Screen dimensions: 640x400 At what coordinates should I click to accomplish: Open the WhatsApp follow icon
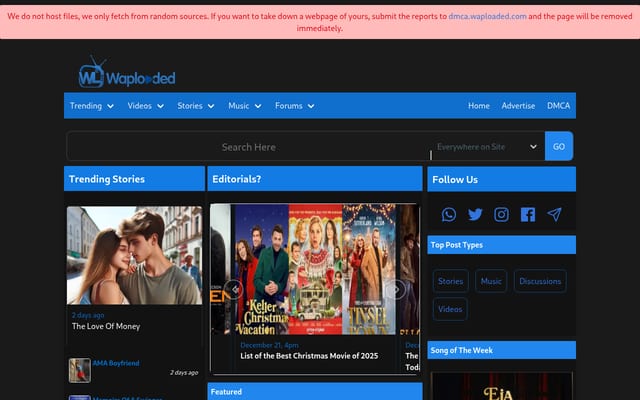(449, 214)
